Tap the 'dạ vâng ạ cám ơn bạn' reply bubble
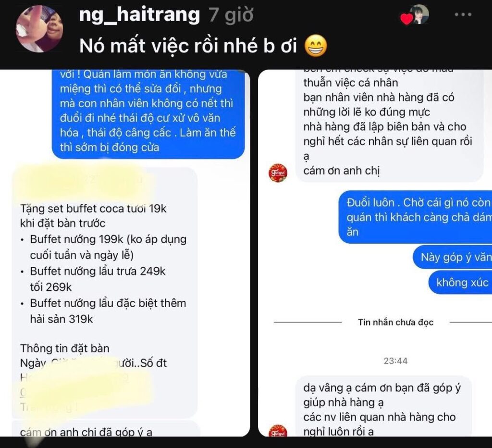The image size is (492, 448). (384, 406)
